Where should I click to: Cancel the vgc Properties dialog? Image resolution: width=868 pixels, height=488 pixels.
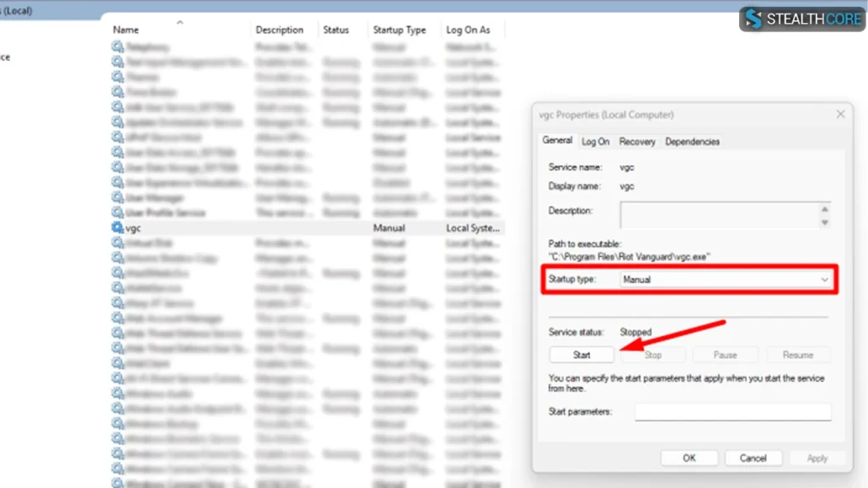[x=753, y=457]
